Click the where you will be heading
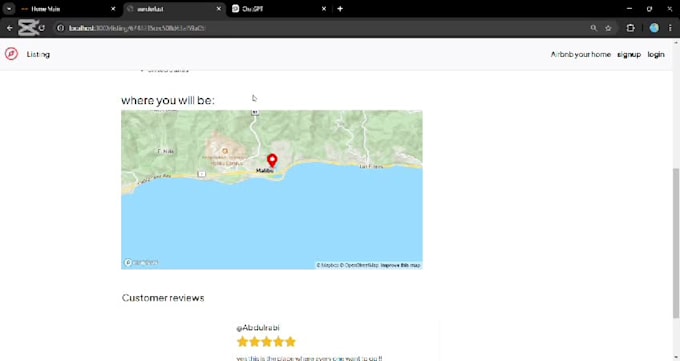The image size is (680, 361). tap(168, 100)
